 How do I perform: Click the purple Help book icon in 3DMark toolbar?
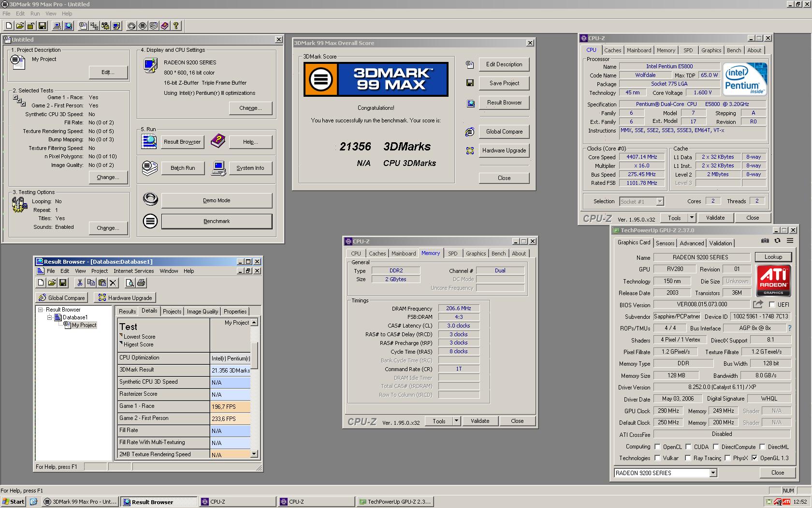click(165, 26)
